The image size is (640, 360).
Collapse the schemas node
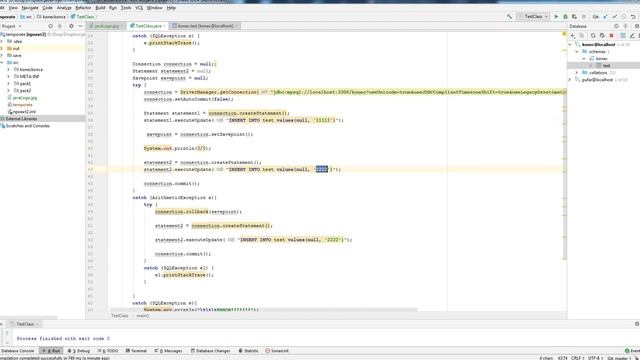point(577,51)
